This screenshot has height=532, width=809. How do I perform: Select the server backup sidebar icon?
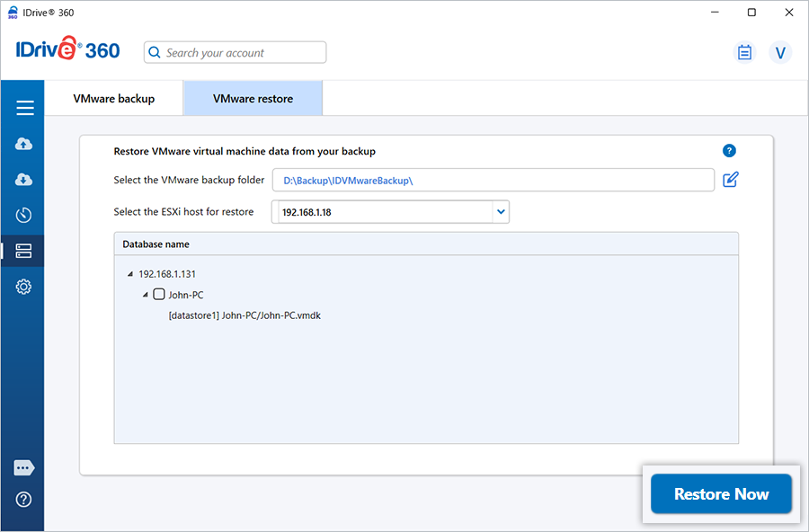24,251
